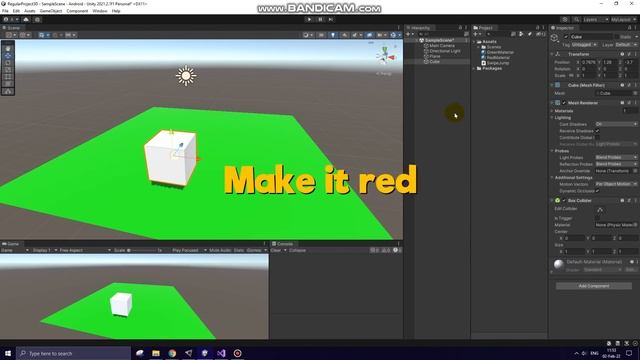Click the Edit Collider button icon
Image resolution: width=640 pixels, height=360 pixels.
[600, 210]
